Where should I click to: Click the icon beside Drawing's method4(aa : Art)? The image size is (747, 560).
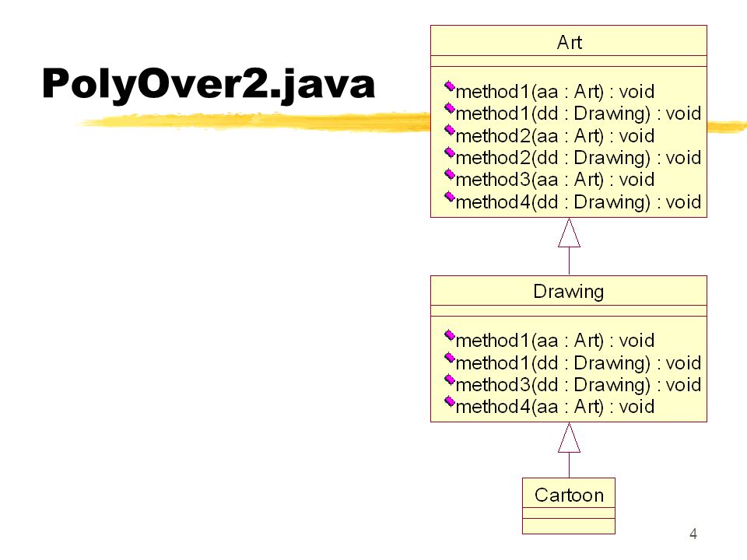point(449,402)
